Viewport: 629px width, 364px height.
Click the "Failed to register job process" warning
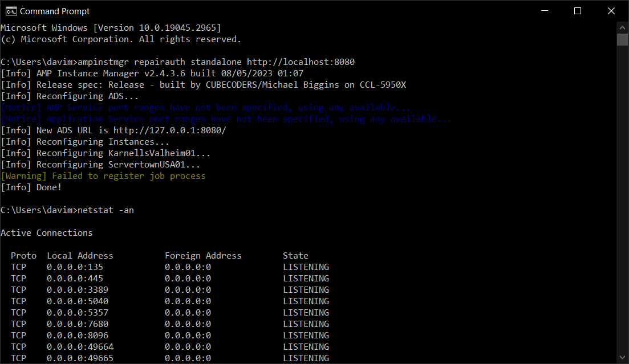coord(103,176)
